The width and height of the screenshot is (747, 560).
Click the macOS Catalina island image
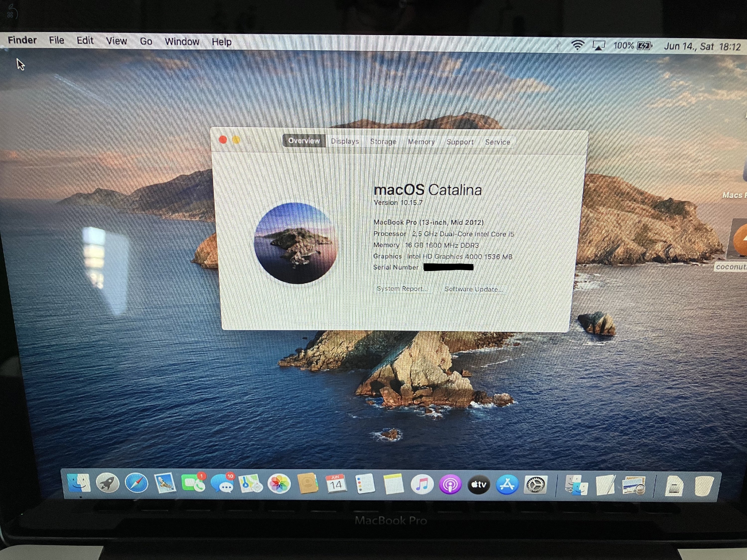[296, 243]
